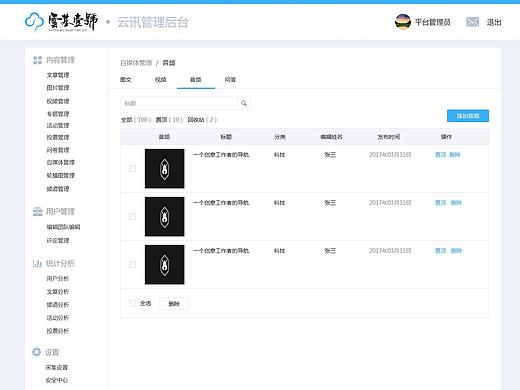Open the mail envelope icon
520x390 pixels.
click(x=472, y=22)
